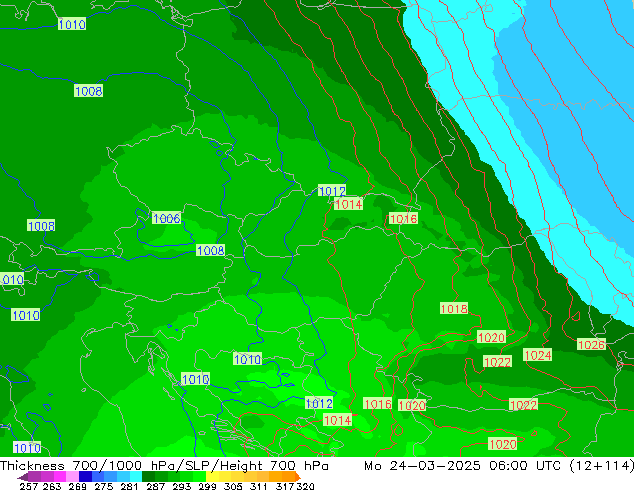Pick the light pink legend swatch

pyautogui.click(x=72, y=477)
